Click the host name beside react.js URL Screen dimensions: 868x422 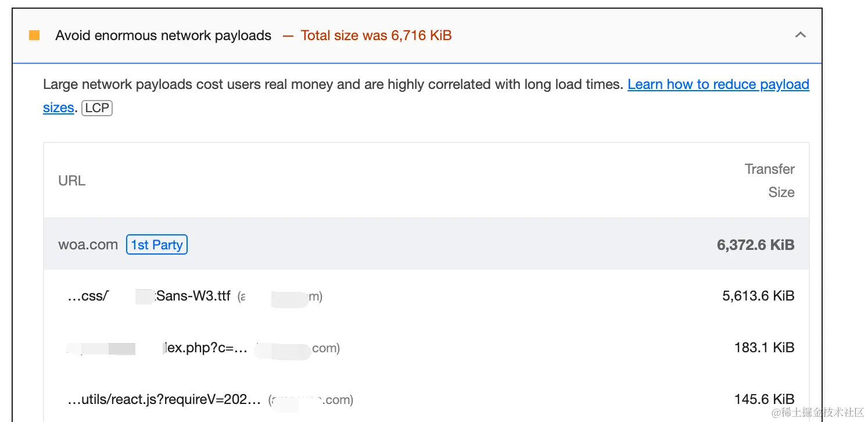point(311,400)
